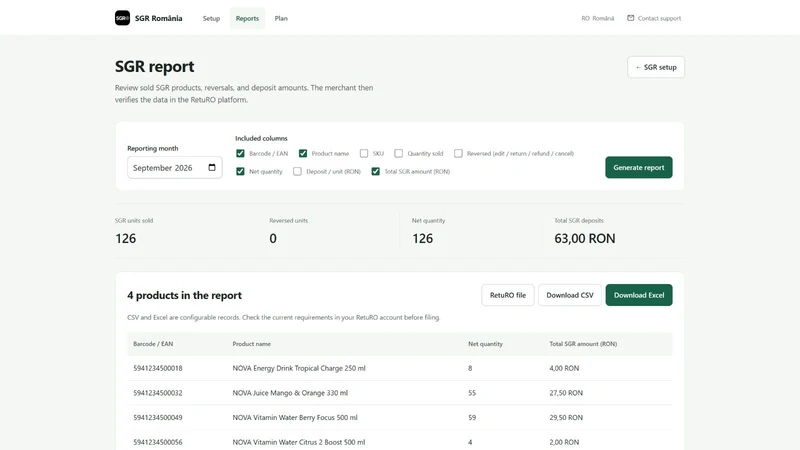Switch to the Reports tab
This screenshot has width=800, height=450.
(247, 18)
